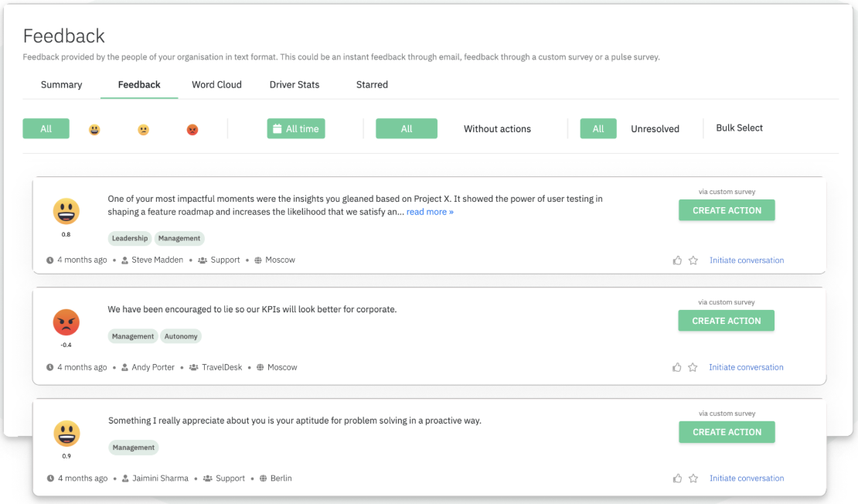
Task: Initiate conversation with Jaimini Sharma
Action: pyautogui.click(x=746, y=478)
